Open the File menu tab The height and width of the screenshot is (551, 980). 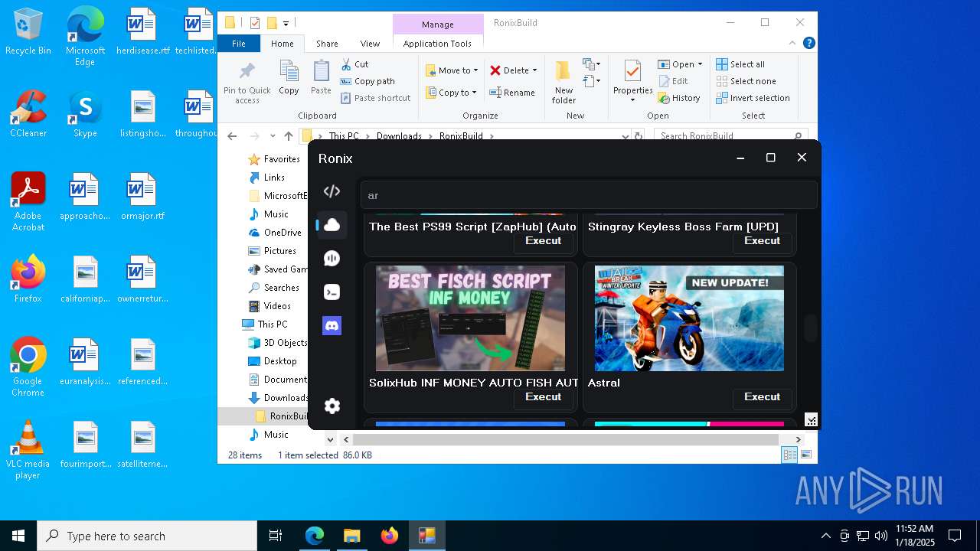(x=239, y=44)
